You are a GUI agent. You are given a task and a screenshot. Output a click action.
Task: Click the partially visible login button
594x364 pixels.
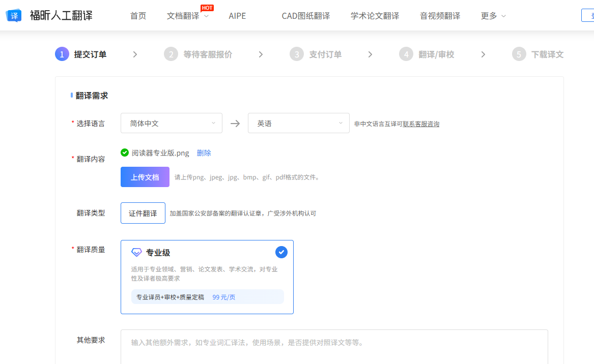tap(588, 16)
